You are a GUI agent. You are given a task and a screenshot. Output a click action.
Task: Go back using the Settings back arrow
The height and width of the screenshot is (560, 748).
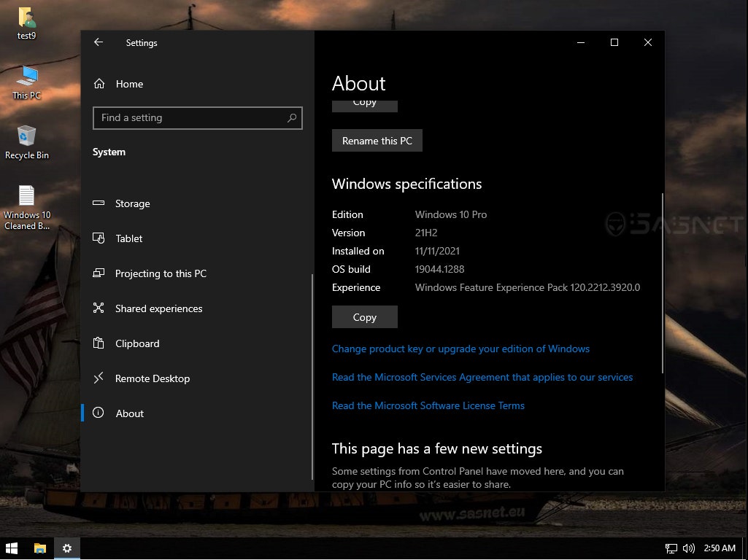pos(99,42)
